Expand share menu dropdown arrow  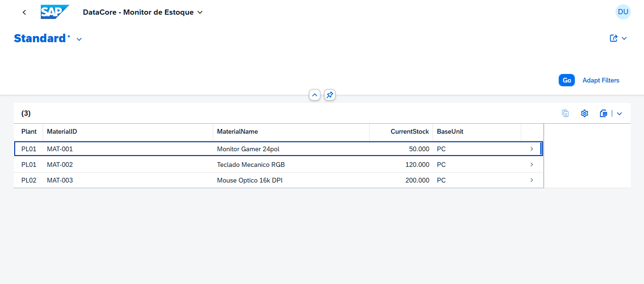pos(624,38)
